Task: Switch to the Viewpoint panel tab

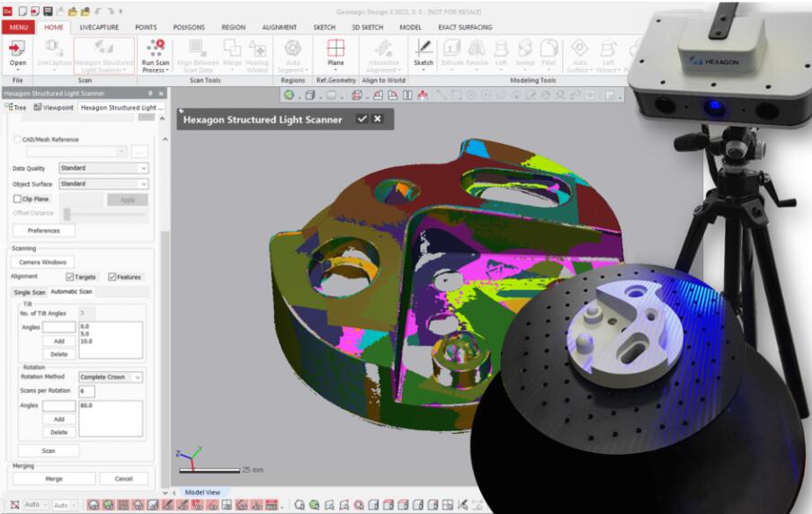Action: coord(54,107)
